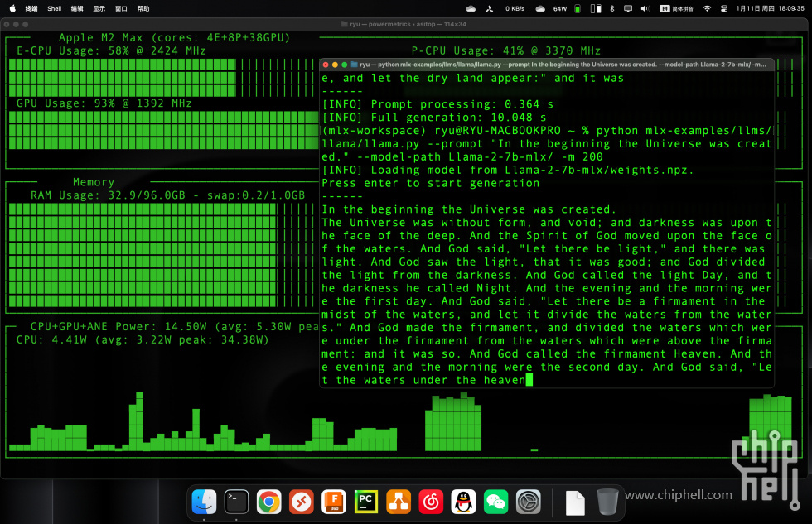Open System Settings from the dock
Screen dimensions: 812x524
pyautogui.click(x=529, y=502)
